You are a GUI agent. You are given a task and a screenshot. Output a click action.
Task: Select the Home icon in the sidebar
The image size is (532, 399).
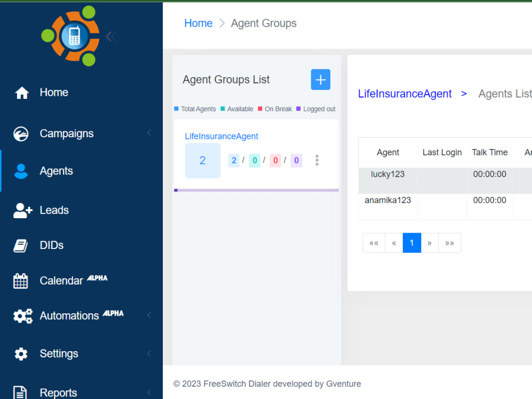(x=22, y=92)
